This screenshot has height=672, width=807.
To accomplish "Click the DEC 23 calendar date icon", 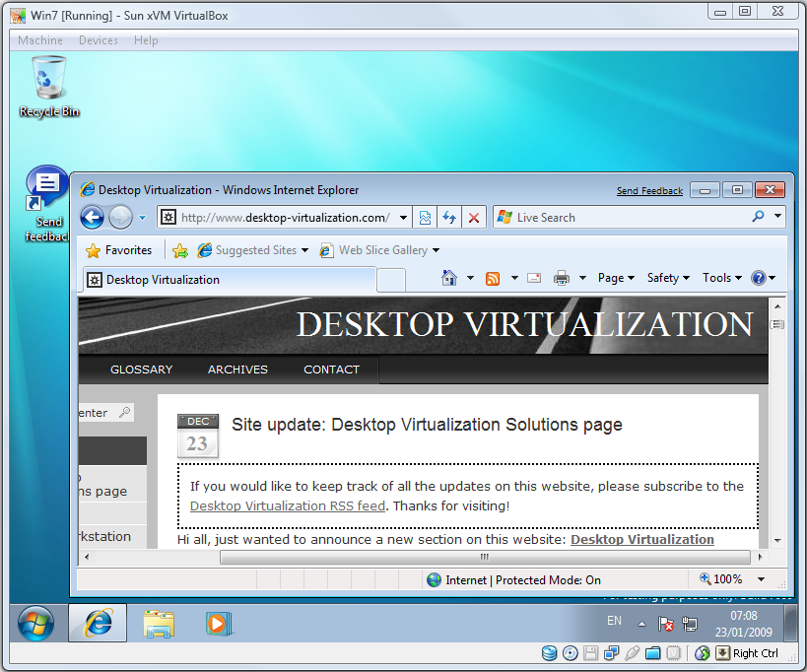I will coord(198,436).
